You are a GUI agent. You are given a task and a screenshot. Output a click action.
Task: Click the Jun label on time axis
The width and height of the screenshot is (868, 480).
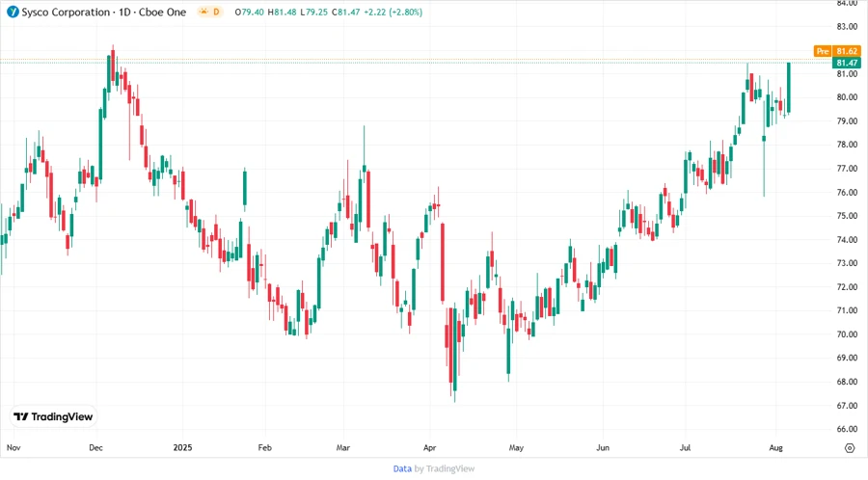(603, 447)
